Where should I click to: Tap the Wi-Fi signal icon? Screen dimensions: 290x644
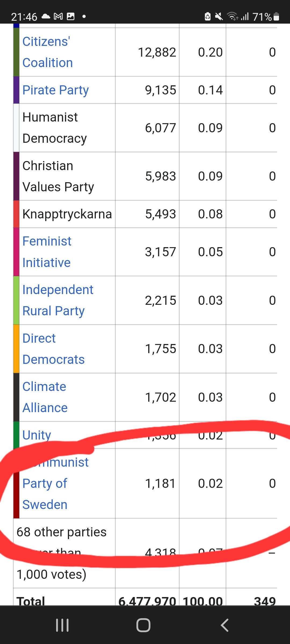(x=232, y=17)
